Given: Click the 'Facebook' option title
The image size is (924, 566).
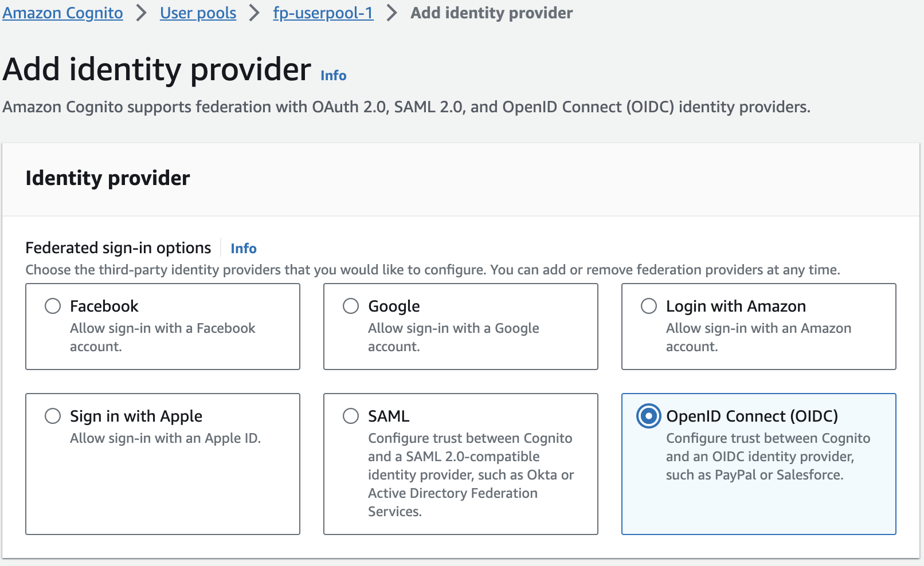Looking at the screenshot, I should point(104,306).
